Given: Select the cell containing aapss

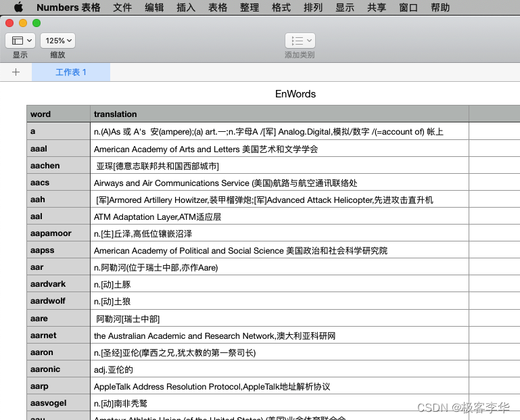Looking at the screenshot, I should click(58, 250).
